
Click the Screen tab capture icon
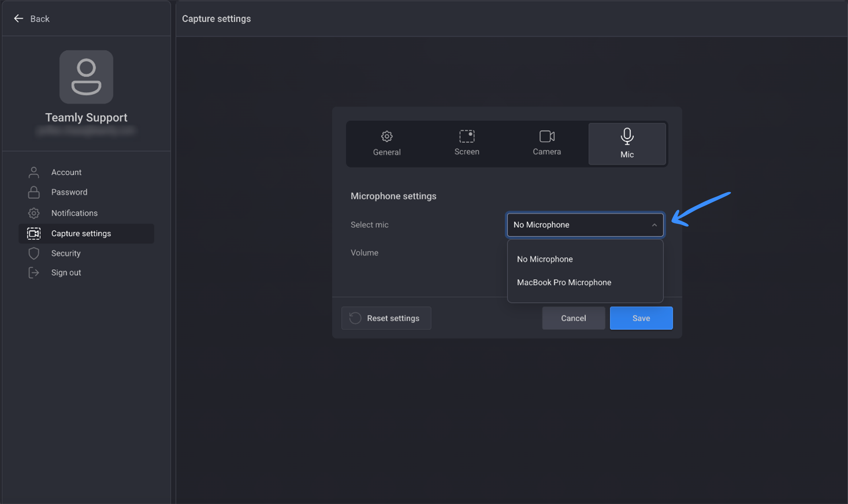click(x=467, y=136)
